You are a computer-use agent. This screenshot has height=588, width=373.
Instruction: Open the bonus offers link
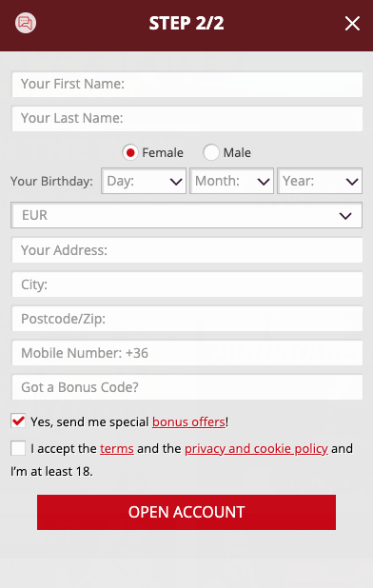click(x=188, y=421)
